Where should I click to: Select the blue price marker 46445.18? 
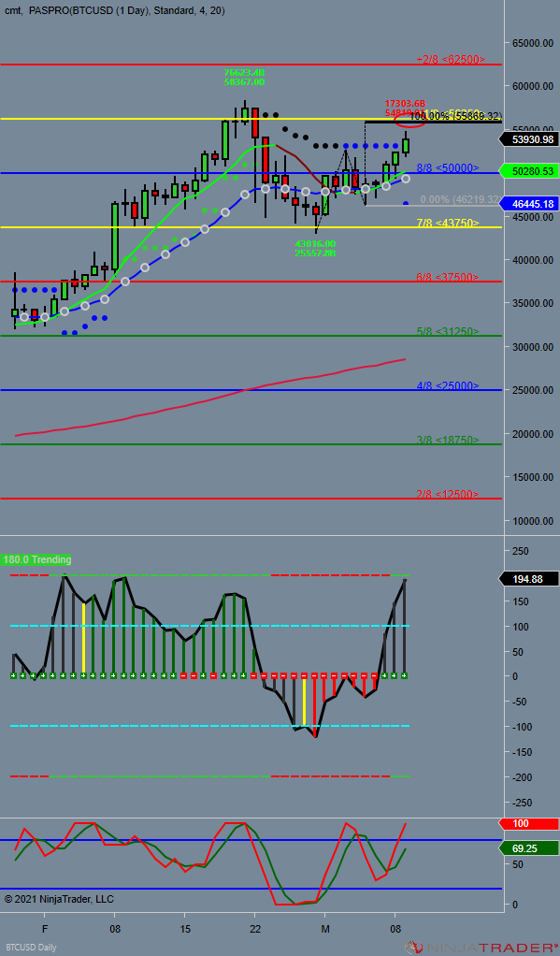[530, 204]
